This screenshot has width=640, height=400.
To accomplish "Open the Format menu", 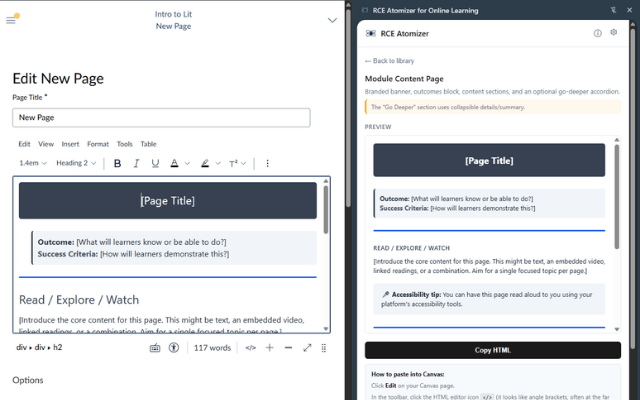I will [98, 144].
